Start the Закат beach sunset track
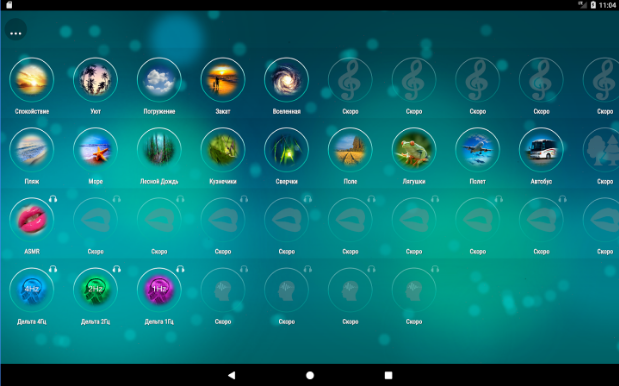619x386 pixels. (223, 80)
